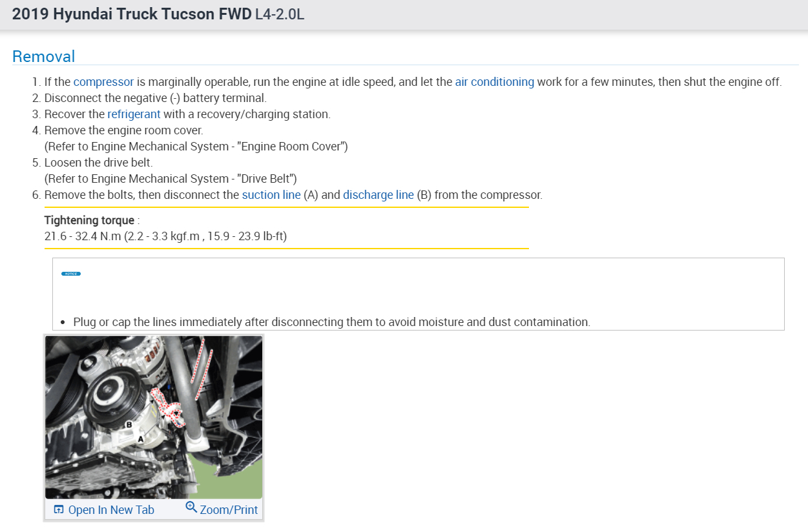Click the suction line link
The image size is (808, 532).
point(271,195)
